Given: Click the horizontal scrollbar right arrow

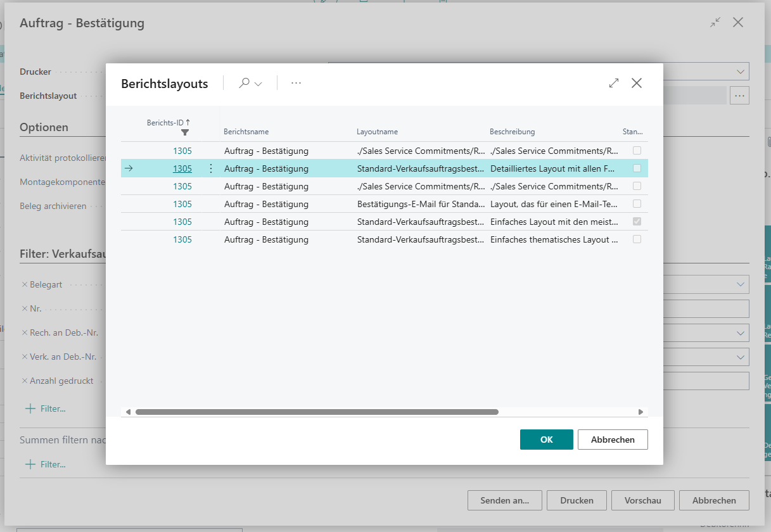Looking at the screenshot, I should coord(640,412).
